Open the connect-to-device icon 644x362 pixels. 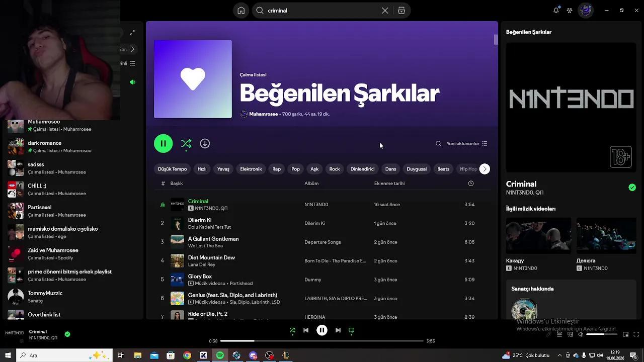coord(570,334)
